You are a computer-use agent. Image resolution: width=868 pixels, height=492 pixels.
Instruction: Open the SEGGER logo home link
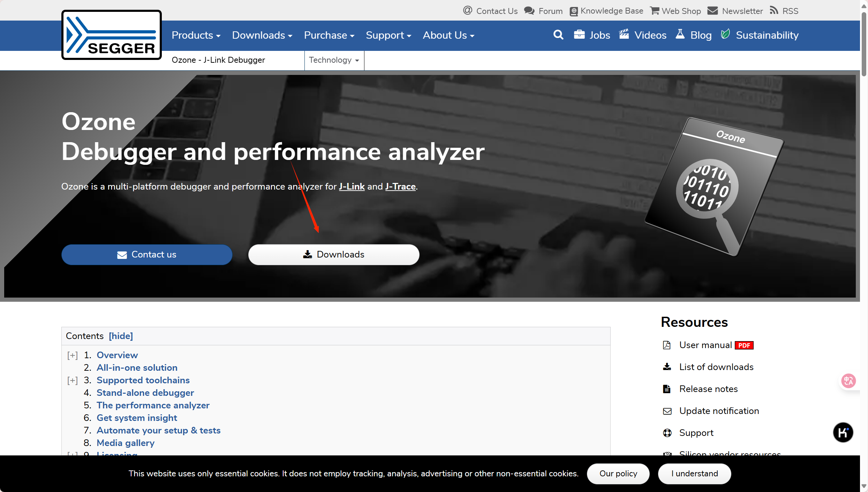pos(111,35)
